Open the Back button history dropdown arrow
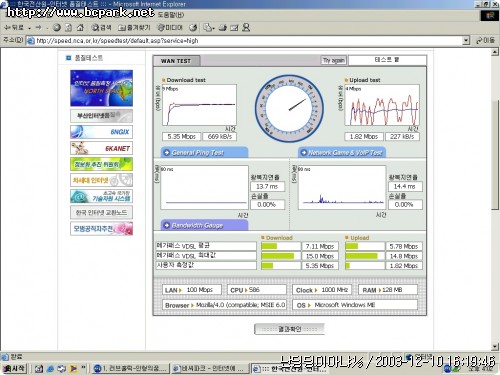The image size is (500, 375). 30,28
